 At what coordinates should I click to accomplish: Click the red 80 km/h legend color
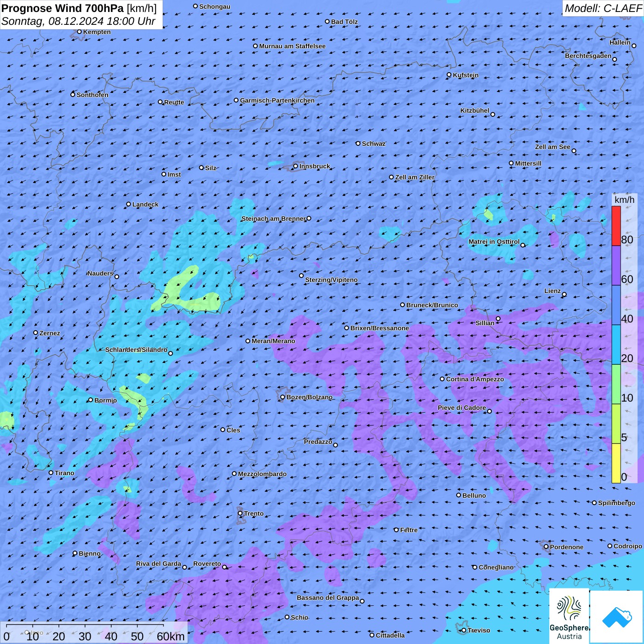(x=616, y=226)
